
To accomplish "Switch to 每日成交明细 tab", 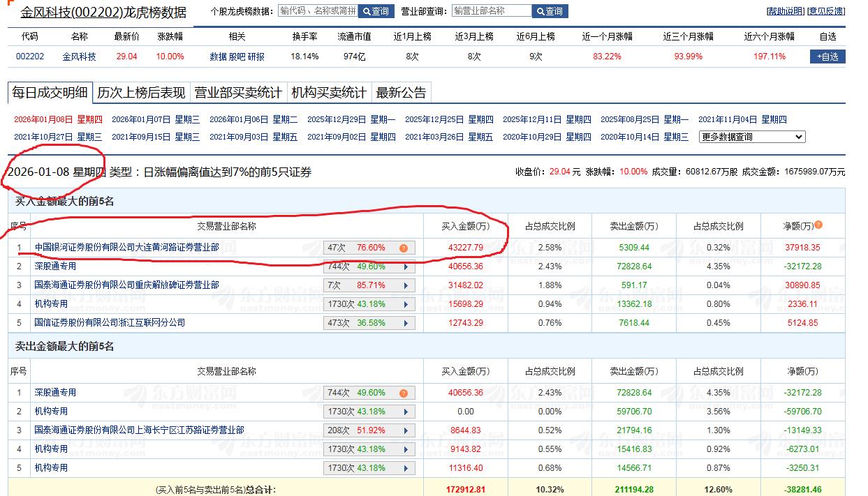I will click(x=50, y=93).
